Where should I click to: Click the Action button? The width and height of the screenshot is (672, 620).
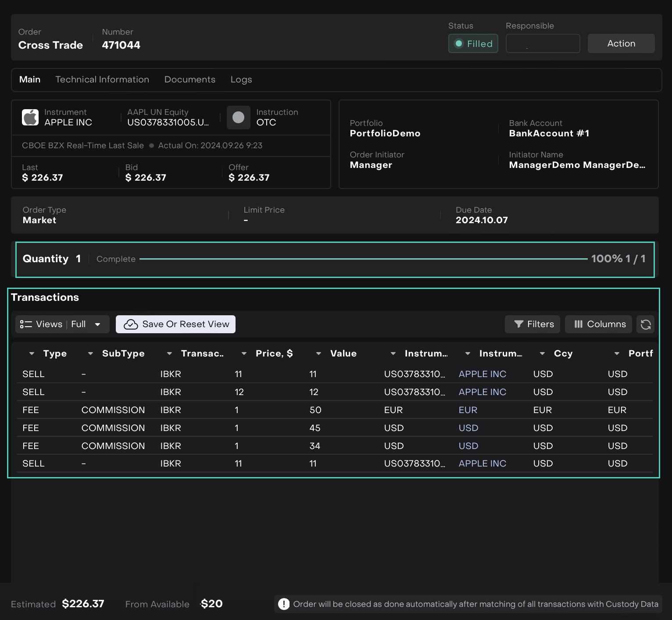point(621,44)
